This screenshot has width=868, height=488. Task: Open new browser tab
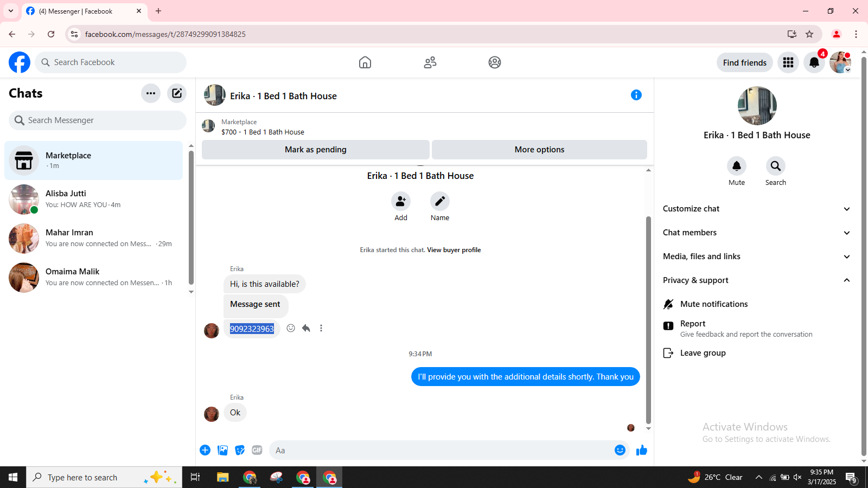(x=158, y=11)
